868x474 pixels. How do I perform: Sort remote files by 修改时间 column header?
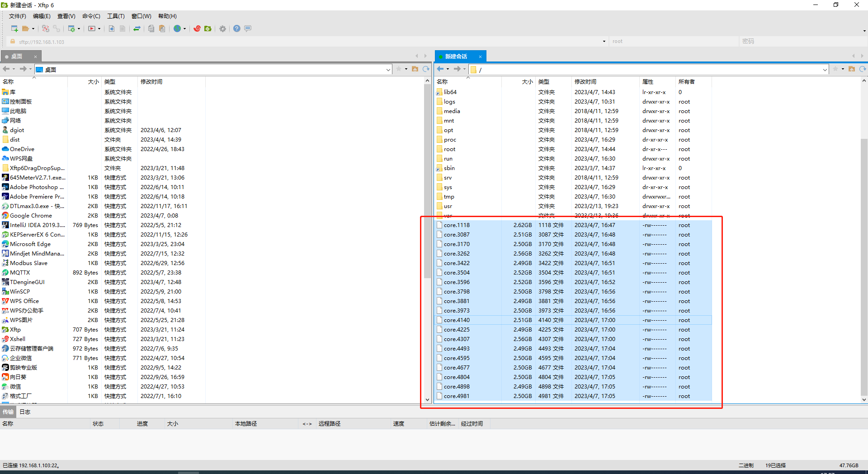click(x=585, y=82)
